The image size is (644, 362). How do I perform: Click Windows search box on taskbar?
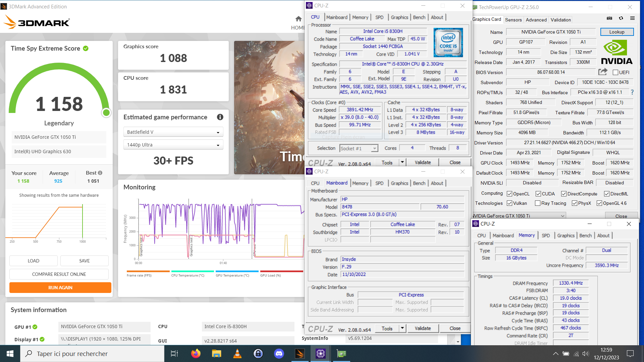pyautogui.click(x=92, y=354)
